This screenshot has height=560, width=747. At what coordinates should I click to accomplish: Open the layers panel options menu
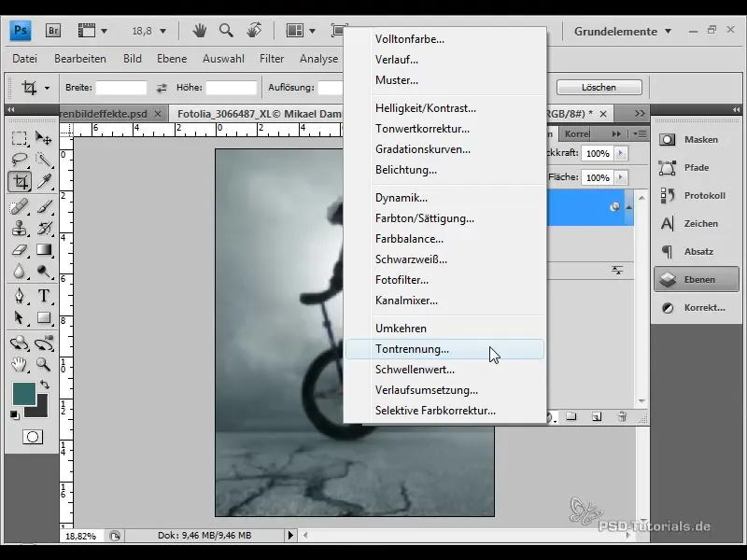coord(640,134)
